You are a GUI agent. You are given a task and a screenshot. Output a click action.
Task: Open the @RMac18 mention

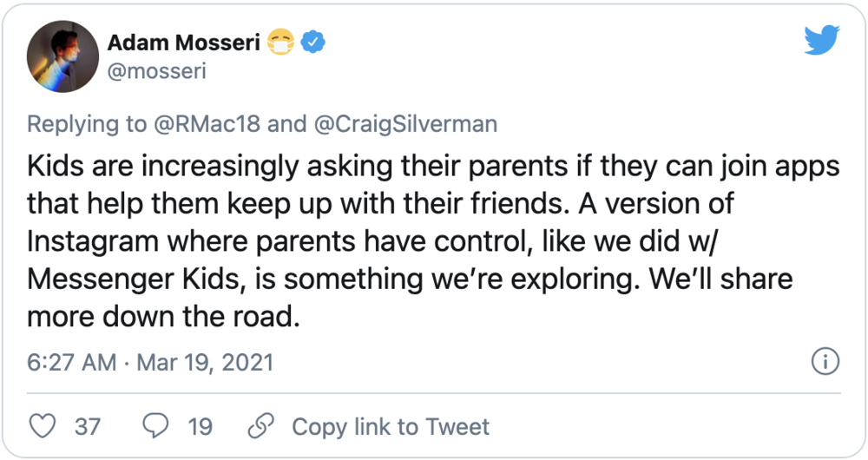coord(206,124)
